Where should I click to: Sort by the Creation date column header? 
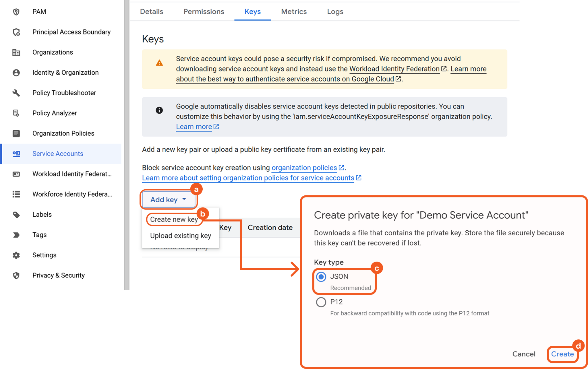coord(270,228)
